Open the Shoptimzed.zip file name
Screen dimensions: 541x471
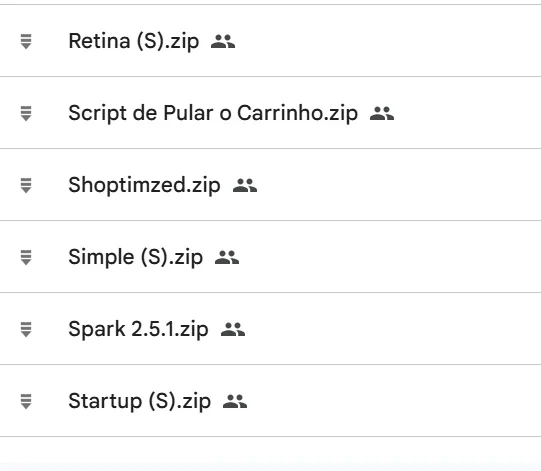pyautogui.click(x=144, y=185)
